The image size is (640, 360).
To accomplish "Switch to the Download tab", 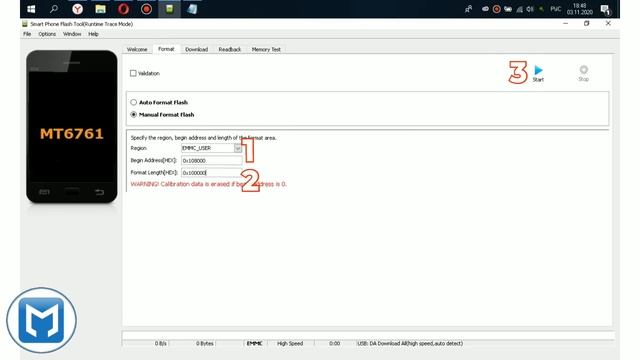I will click(196, 49).
